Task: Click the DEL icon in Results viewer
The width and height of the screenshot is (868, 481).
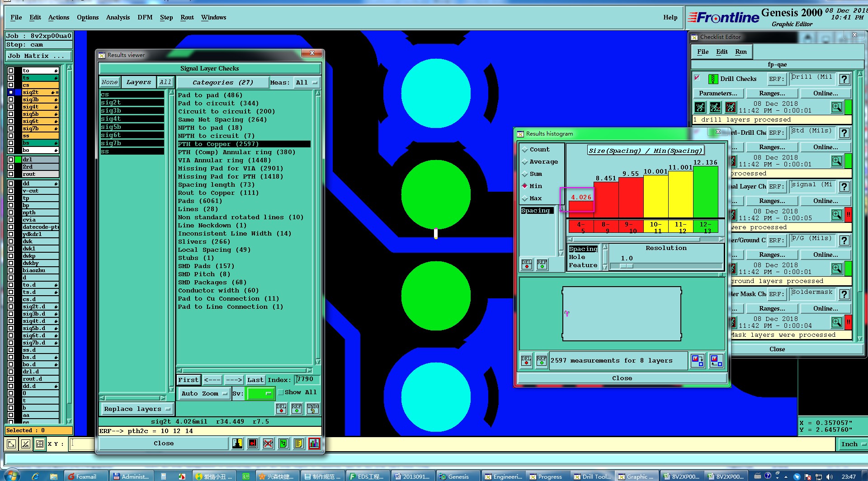Action: (x=281, y=409)
